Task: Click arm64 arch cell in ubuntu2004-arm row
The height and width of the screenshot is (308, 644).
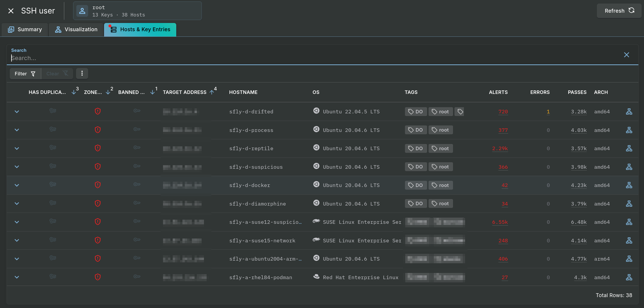Action: click(602, 259)
